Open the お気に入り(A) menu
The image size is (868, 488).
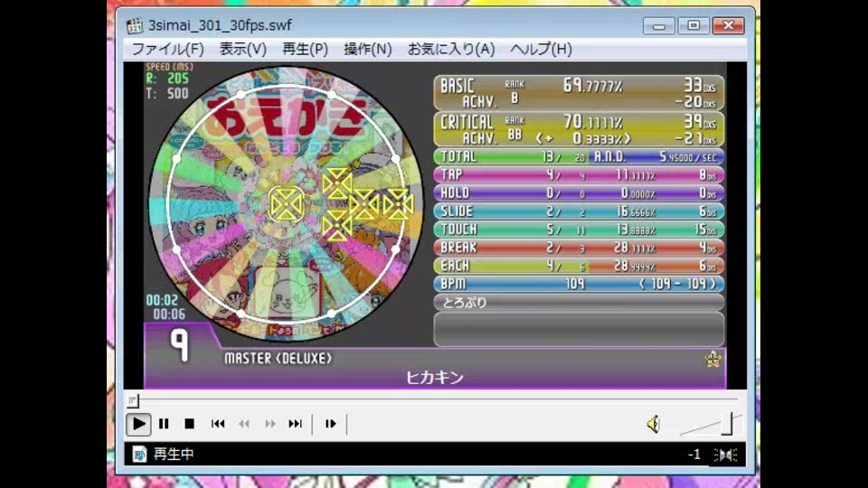click(451, 49)
